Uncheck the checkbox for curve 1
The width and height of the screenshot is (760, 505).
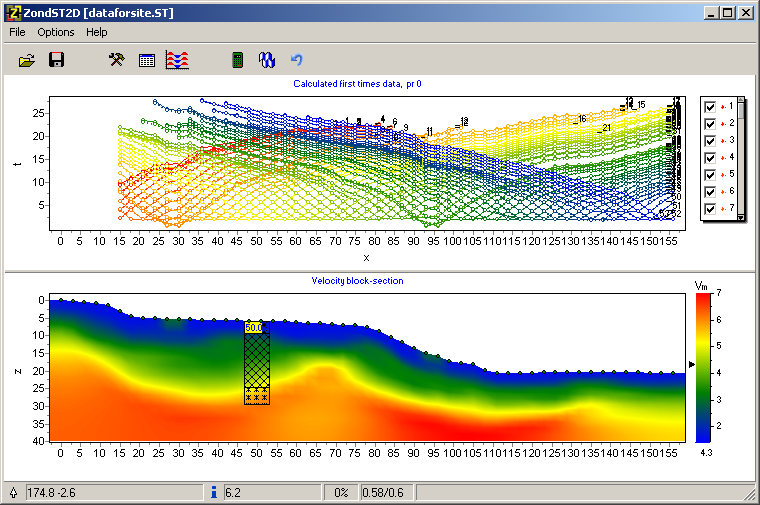tap(710, 106)
